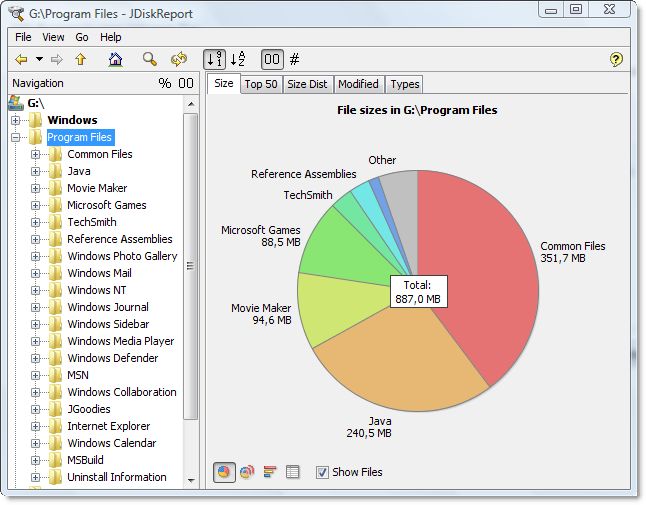Toggle sort by size button
This screenshot has width=646, height=505.
pyautogui.click(x=214, y=60)
